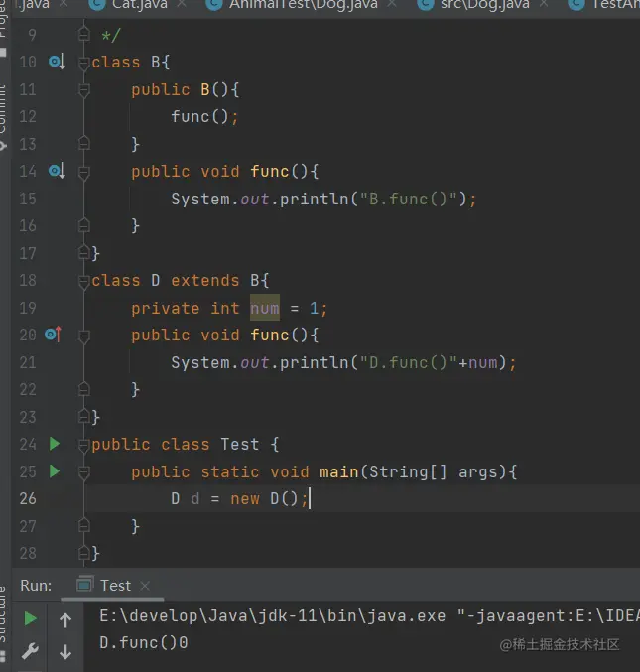The width and height of the screenshot is (640, 672).
Task: Click the overriding-method gutter icon on line 20
Action: (54, 335)
